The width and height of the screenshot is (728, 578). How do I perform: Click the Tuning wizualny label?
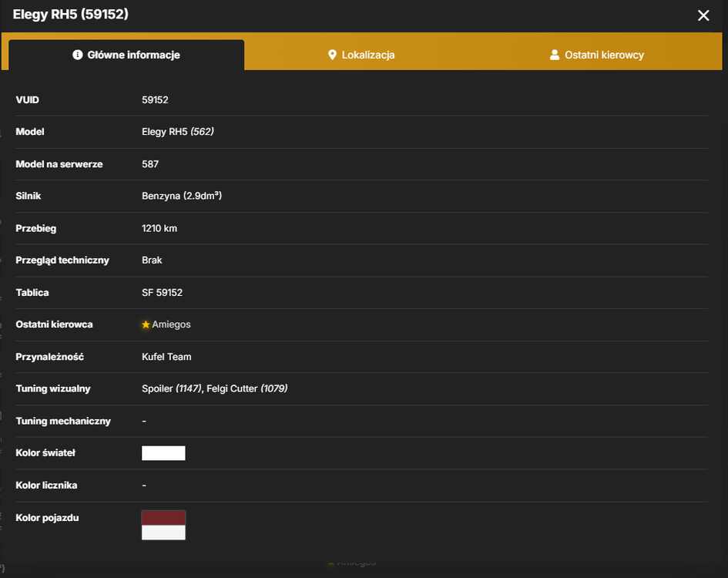pyautogui.click(x=53, y=388)
